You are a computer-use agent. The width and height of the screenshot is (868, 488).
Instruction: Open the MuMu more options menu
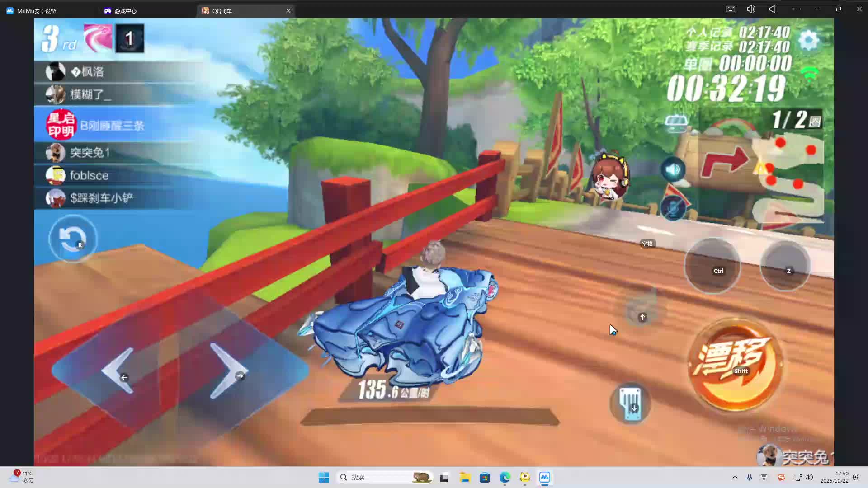[x=797, y=9]
